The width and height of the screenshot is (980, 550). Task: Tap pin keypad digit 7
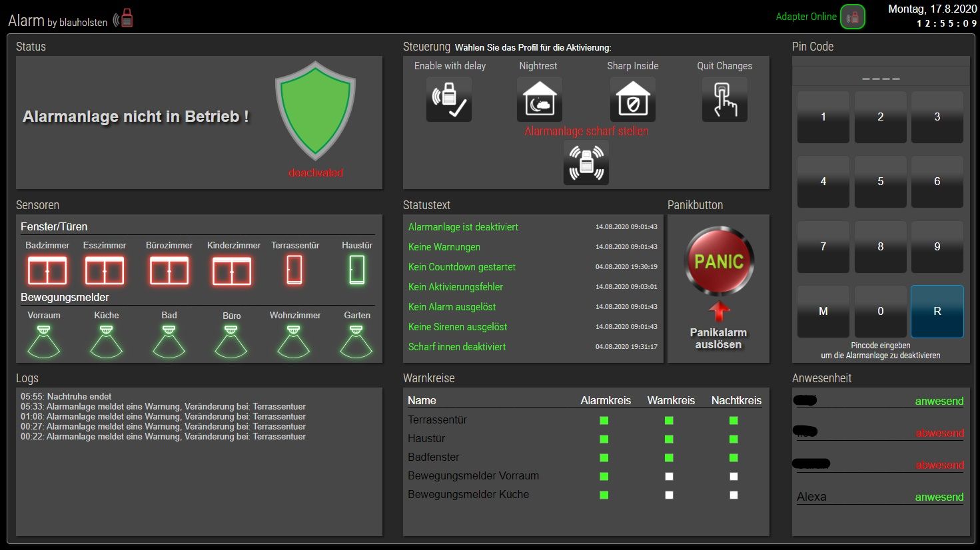823,246
